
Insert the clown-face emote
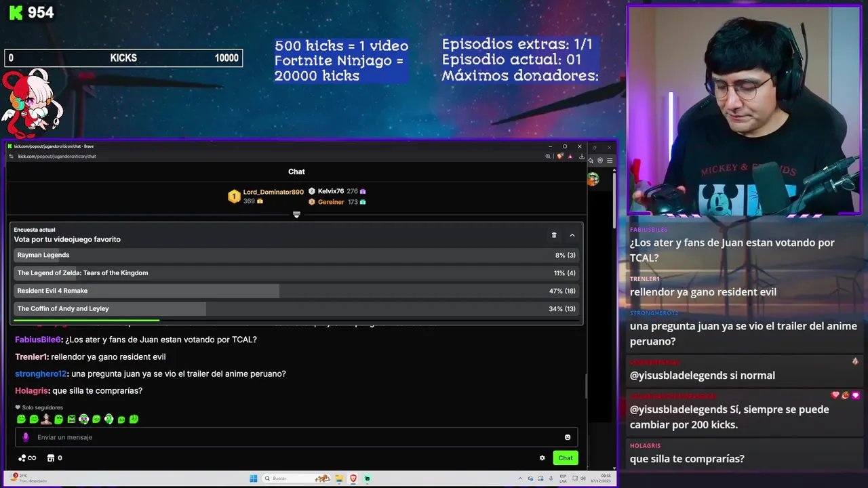coord(84,420)
